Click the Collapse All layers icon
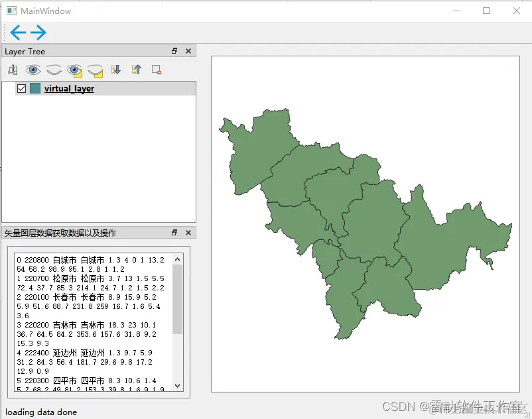Image resolution: width=532 pixels, height=419 pixels. pyautogui.click(x=137, y=70)
